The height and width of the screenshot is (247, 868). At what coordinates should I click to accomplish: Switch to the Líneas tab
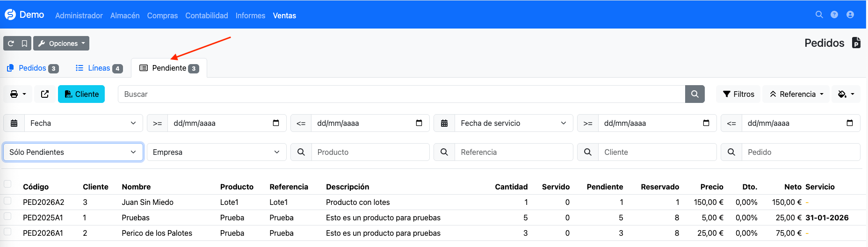(x=99, y=68)
